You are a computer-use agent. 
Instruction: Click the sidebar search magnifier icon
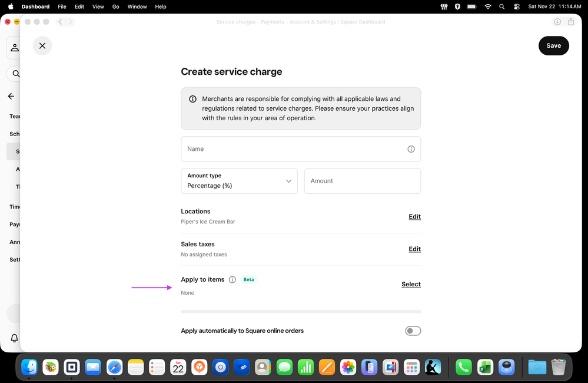click(16, 74)
